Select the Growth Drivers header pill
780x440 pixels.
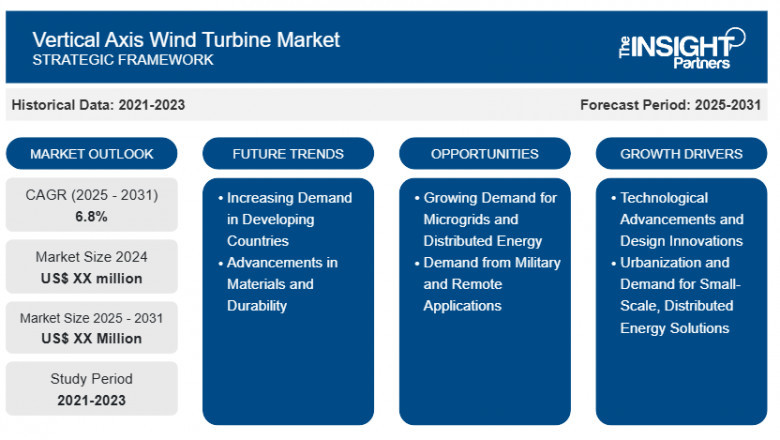tap(681, 154)
